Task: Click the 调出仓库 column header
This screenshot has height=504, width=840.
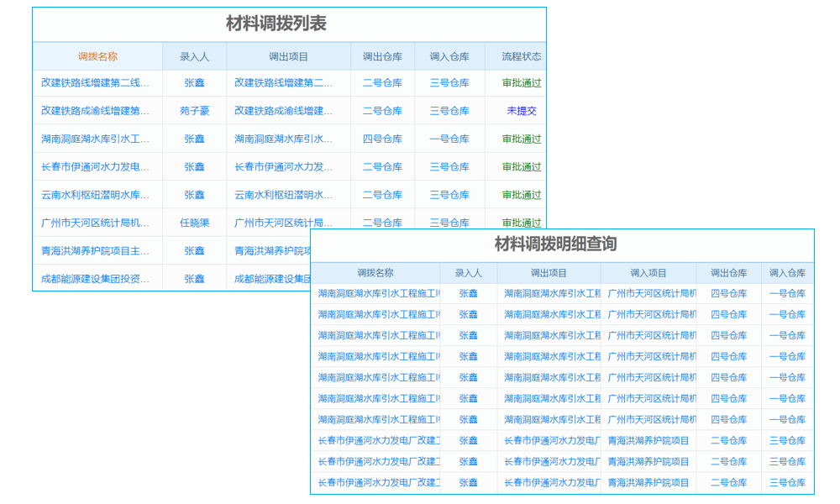Action: (x=382, y=55)
